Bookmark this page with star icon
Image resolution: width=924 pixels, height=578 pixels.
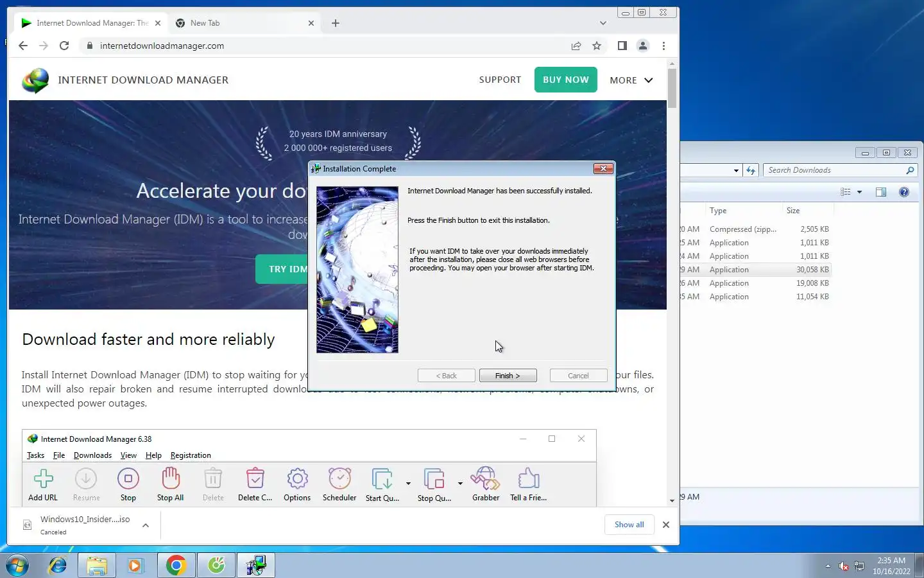coord(597,46)
